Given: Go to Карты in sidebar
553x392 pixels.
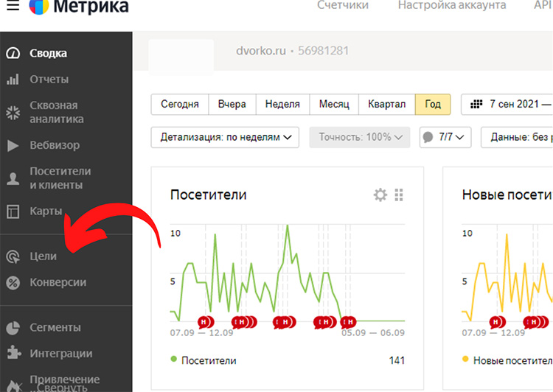Looking at the screenshot, I should point(46,211).
